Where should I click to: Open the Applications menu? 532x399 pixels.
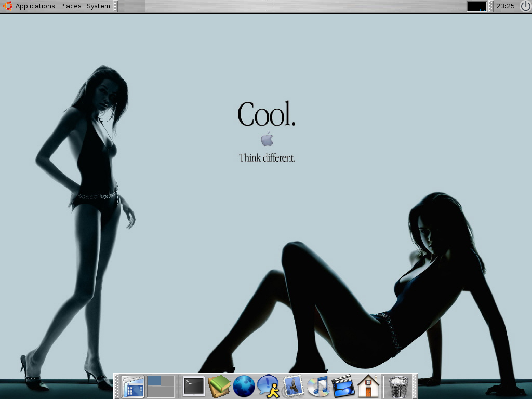35,6
